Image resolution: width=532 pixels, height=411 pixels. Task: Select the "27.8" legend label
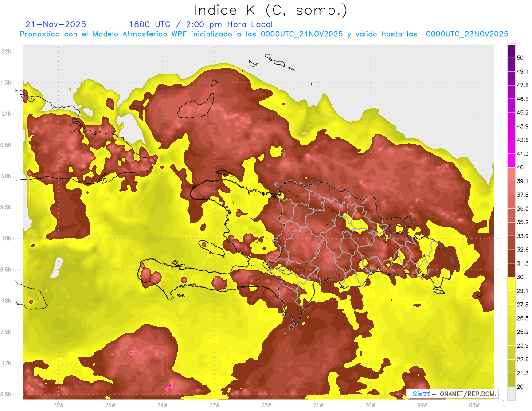[523, 305]
